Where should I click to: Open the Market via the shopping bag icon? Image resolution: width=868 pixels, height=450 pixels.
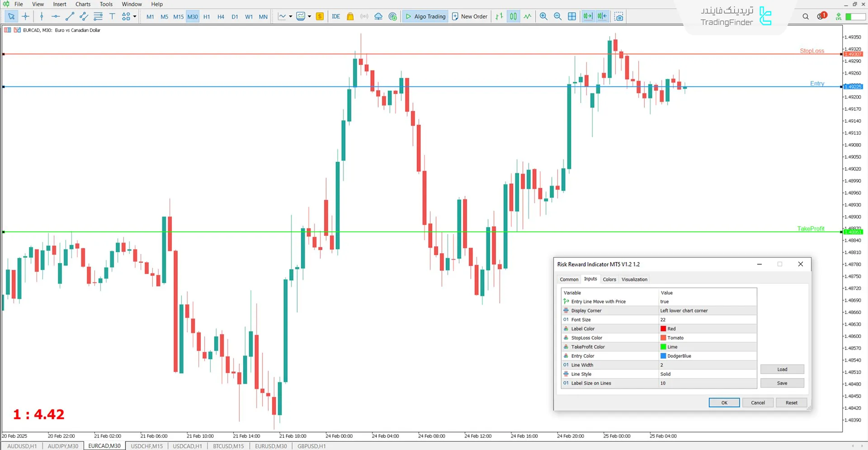350,16
